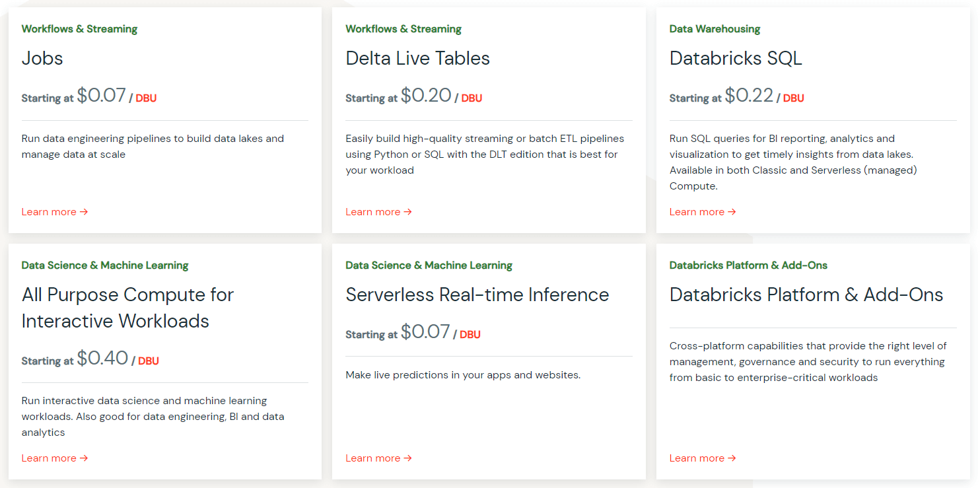Click the Workflows & Streaming category label above Jobs
This screenshot has width=980, height=488.
(x=79, y=28)
